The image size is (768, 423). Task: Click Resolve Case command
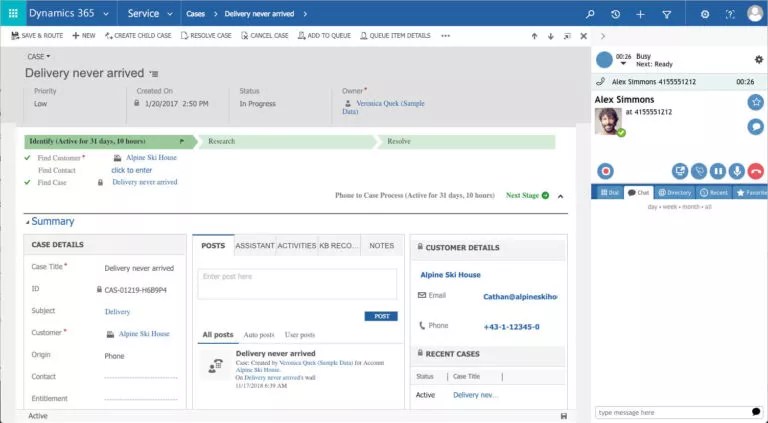coord(206,36)
